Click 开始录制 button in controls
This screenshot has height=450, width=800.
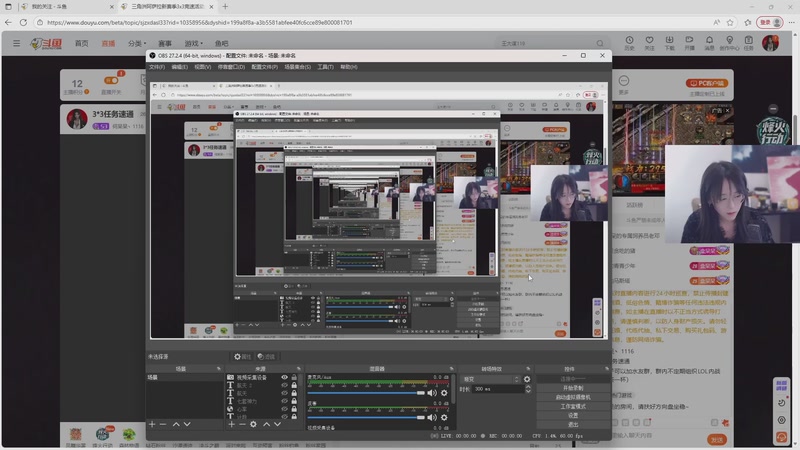572,388
